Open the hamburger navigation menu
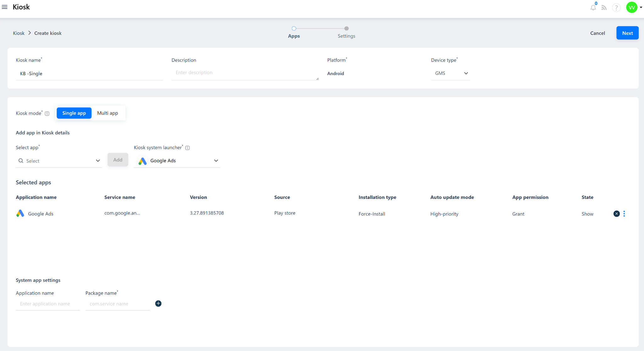 click(x=5, y=7)
